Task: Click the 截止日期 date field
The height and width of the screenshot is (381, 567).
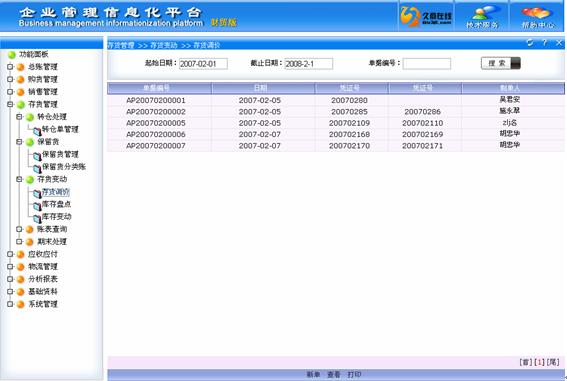Action: click(308, 64)
